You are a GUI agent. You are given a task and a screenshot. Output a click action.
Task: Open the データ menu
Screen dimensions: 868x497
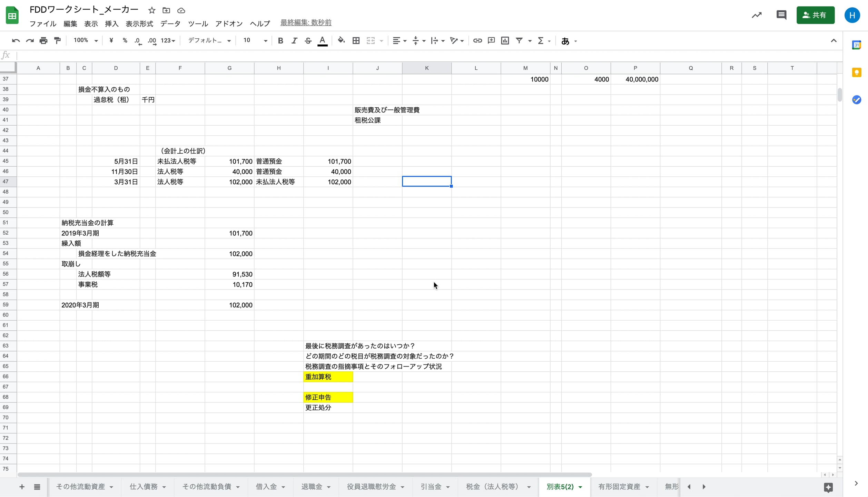tap(170, 23)
